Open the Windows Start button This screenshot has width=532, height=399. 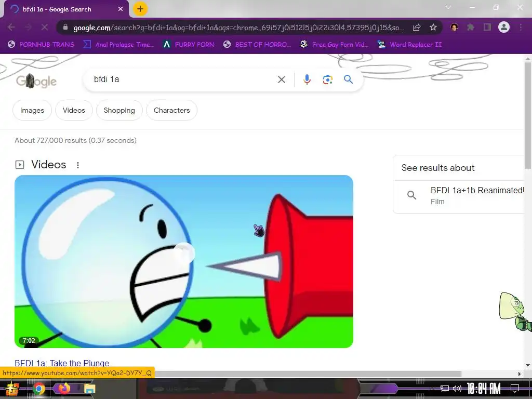coord(12,389)
